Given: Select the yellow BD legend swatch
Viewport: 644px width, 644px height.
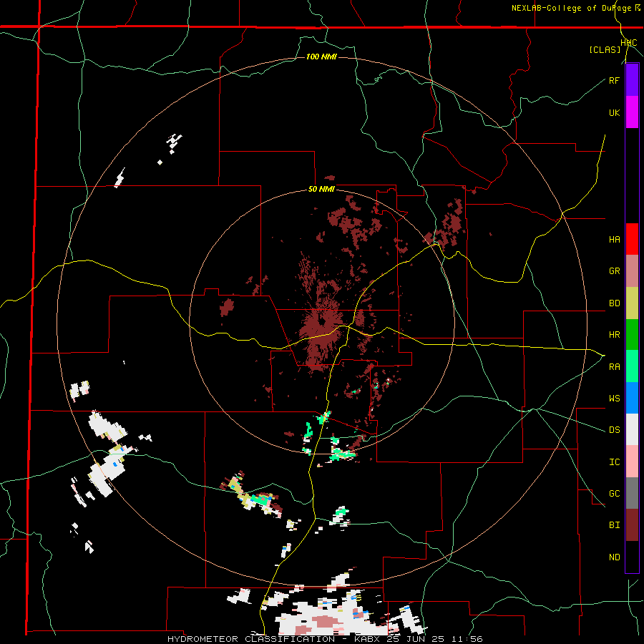Looking at the screenshot, I should click(x=632, y=303).
